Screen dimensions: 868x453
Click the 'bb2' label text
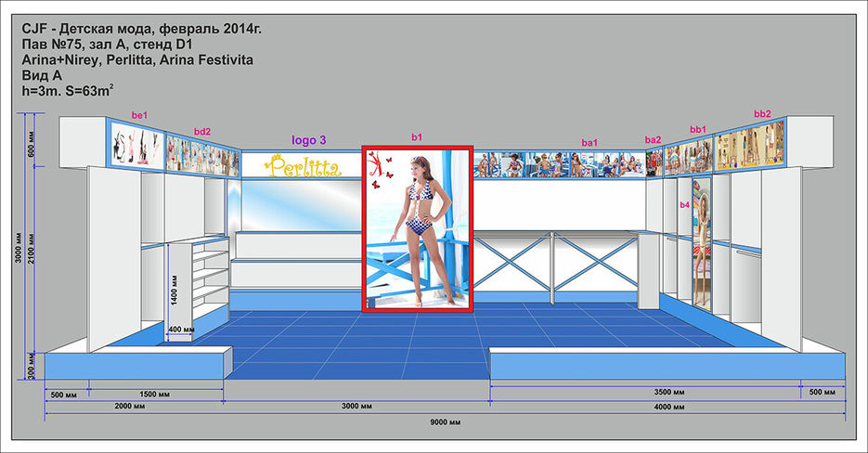pyautogui.click(x=762, y=114)
